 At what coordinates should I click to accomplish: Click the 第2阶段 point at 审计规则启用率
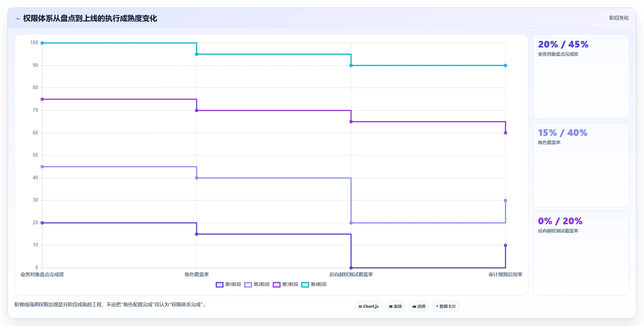click(x=505, y=201)
